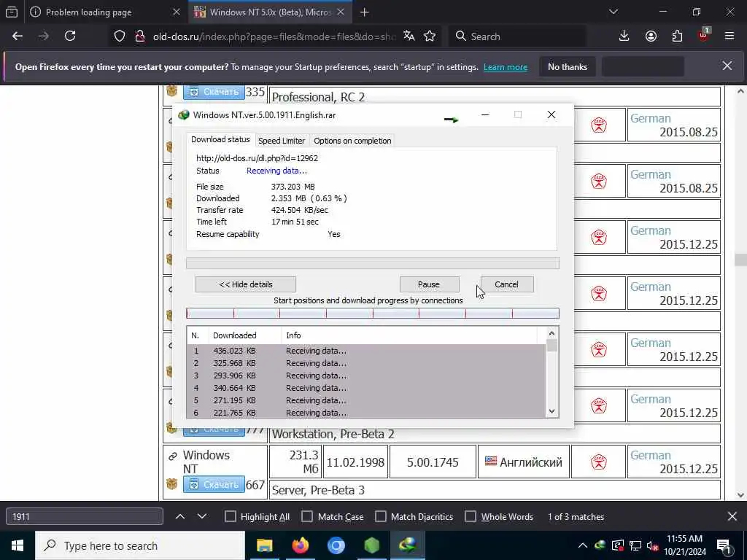Open the tracking protection shield icon
747x560 pixels.
coord(120,36)
